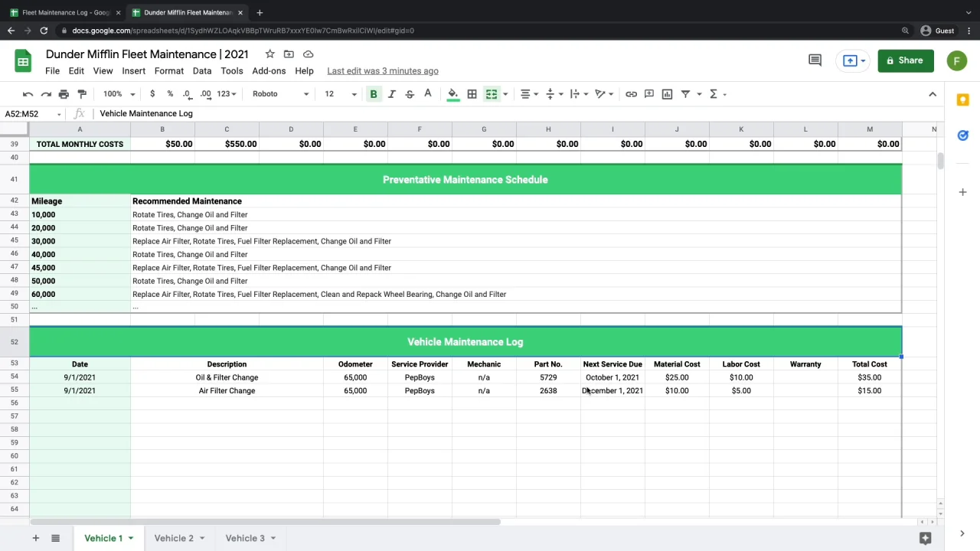The height and width of the screenshot is (551, 980).
Task: Open fill color picker
Action: pos(453,94)
